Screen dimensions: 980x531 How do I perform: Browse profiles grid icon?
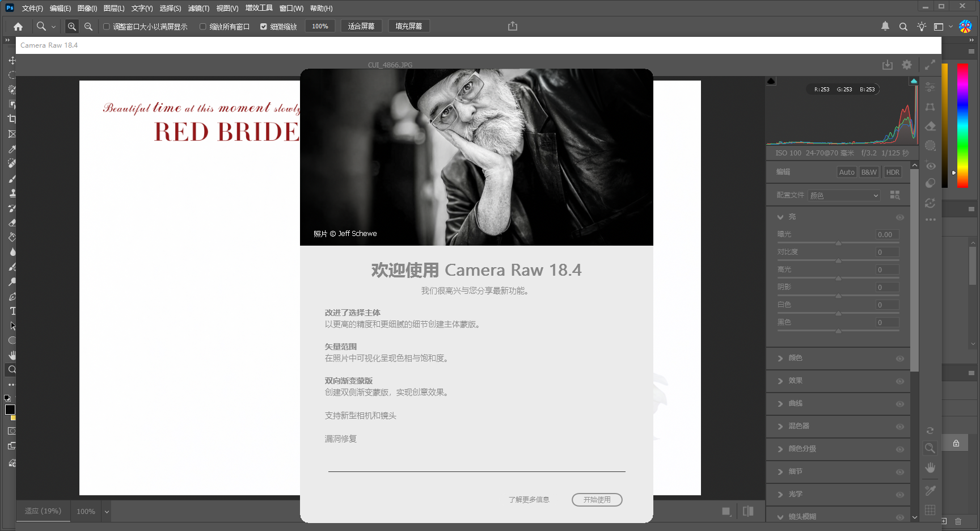[895, 195]
